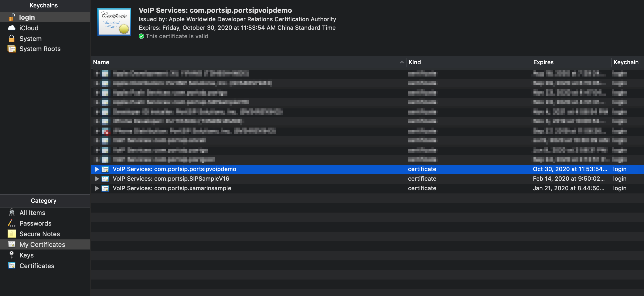Viewport: 644px width, 296px height.
Task: Click the Kind column header
Action: pyautogui.click(x=414, y=62)
